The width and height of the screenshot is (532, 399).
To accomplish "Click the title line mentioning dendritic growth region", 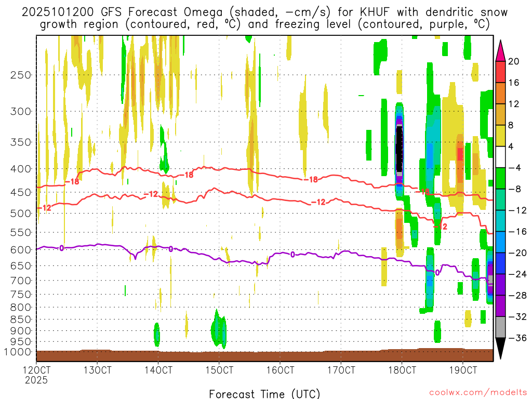I will tap(264, 24).
